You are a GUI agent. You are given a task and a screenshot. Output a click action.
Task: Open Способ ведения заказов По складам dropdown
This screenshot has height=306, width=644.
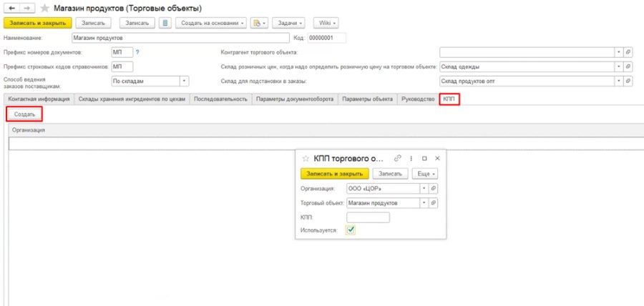coord(185,82)
